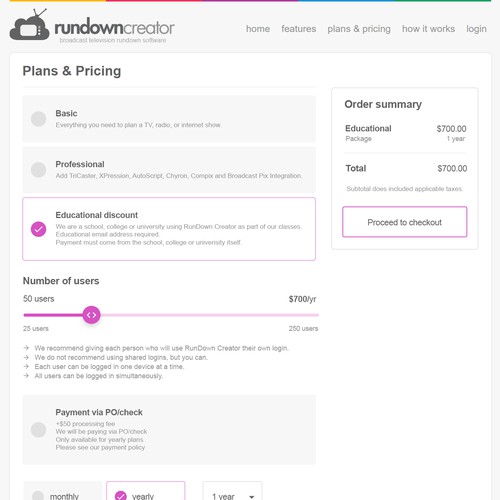This screenshot has height=500, width=500.
Task: Click Proceed to checkout button
Action: click(x=405, y=222)
